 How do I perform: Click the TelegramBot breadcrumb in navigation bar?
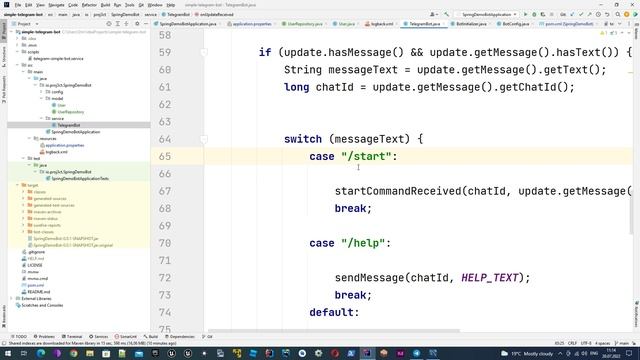tap(176, 14)
